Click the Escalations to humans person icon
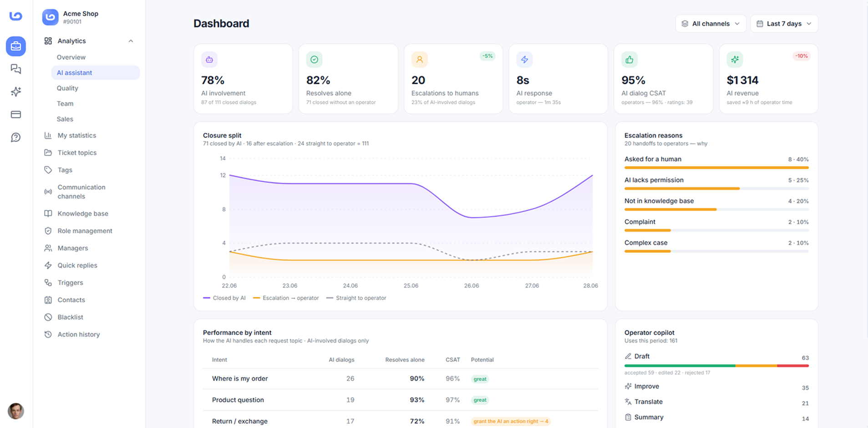The image size is (868, 428). pyautogui.click(x=419, y=60)
